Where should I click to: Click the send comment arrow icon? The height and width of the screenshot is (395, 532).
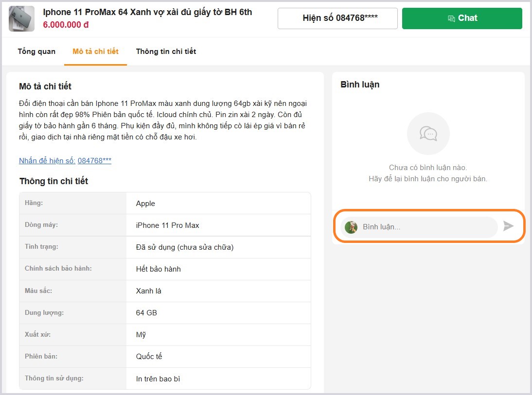[x=508, y=226]
